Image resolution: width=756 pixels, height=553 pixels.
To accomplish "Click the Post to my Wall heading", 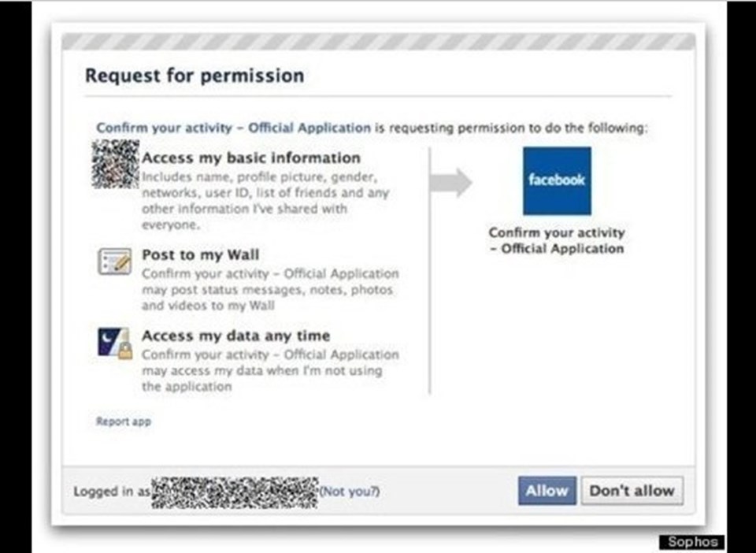I will tap(201, 254).
